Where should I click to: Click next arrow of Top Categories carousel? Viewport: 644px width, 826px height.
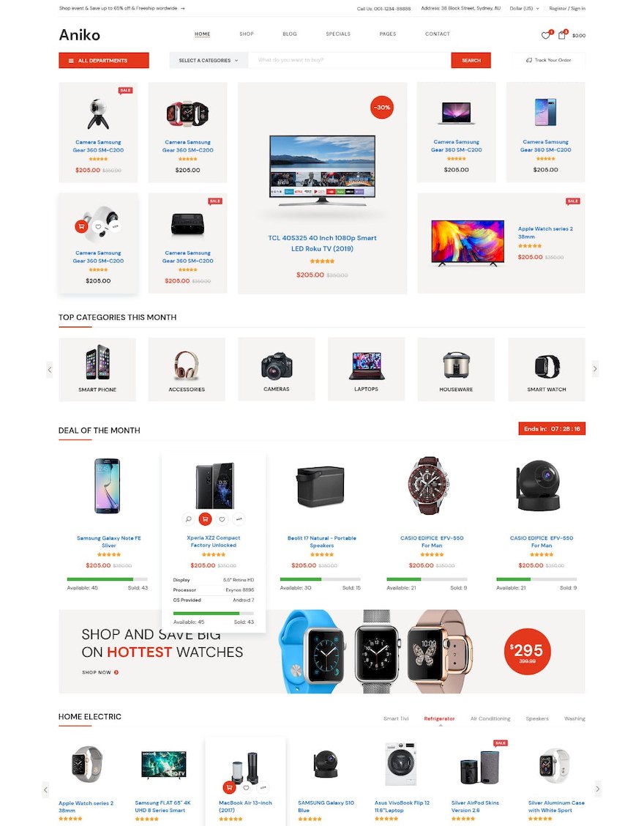[x=595, y=369]
